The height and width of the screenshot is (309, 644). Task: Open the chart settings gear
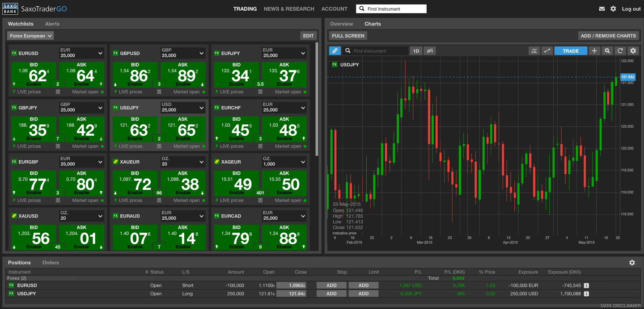click(x=633, y=50)
